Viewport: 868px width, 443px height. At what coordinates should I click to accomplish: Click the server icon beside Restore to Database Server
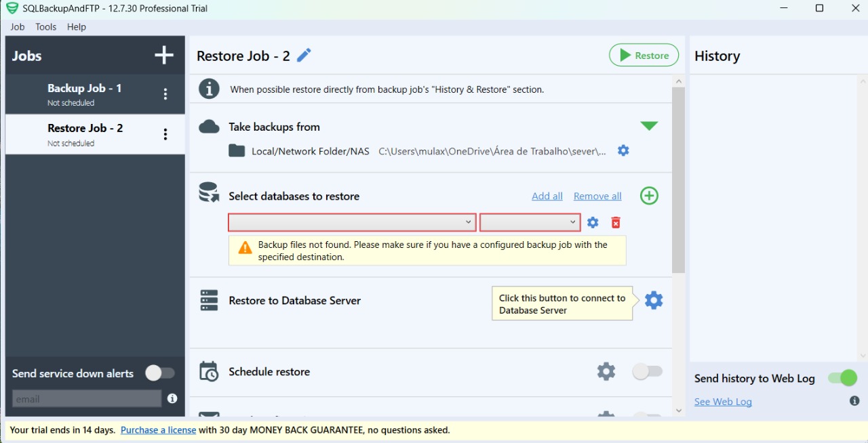point(210,300)
